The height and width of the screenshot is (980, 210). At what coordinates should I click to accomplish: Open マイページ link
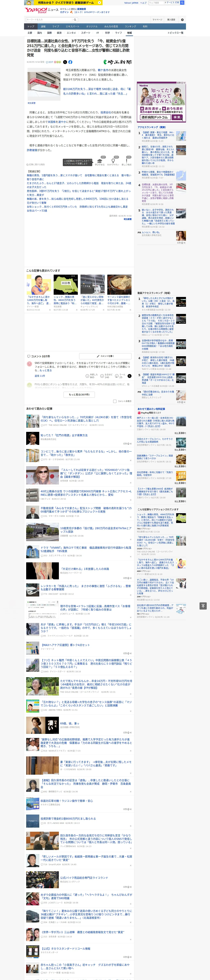coord(157,20)
